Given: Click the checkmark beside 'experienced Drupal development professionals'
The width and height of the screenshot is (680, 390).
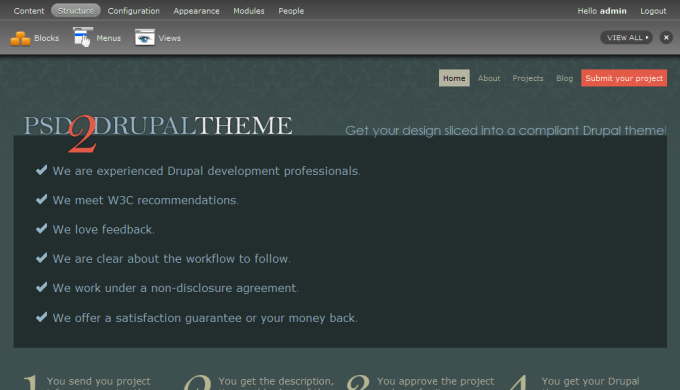Looking at the screenshot, I should (42, 170).
